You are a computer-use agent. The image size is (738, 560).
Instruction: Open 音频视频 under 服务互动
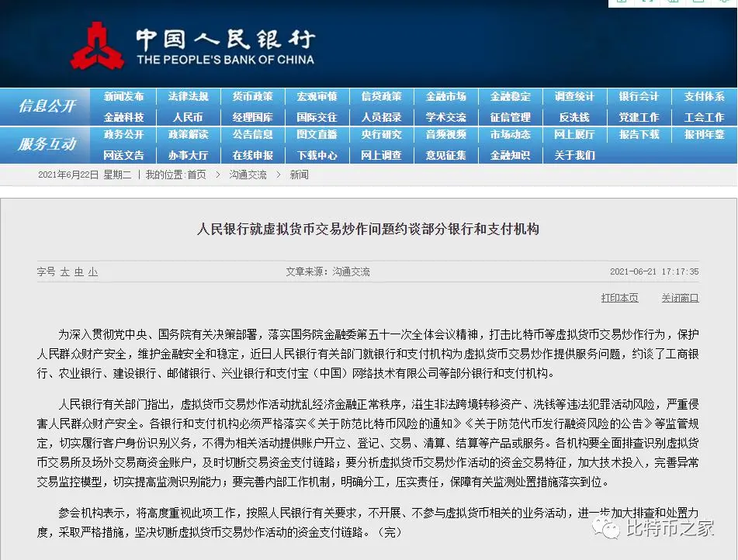click(445, 135)
